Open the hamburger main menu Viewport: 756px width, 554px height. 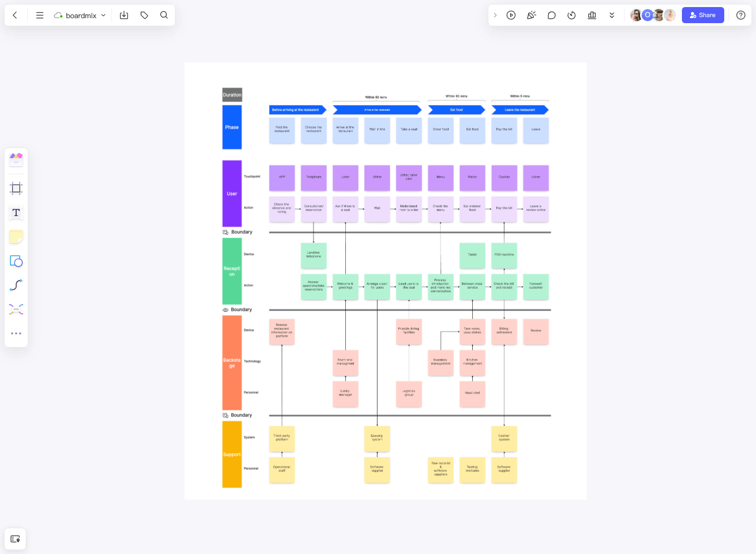[40, 15]
